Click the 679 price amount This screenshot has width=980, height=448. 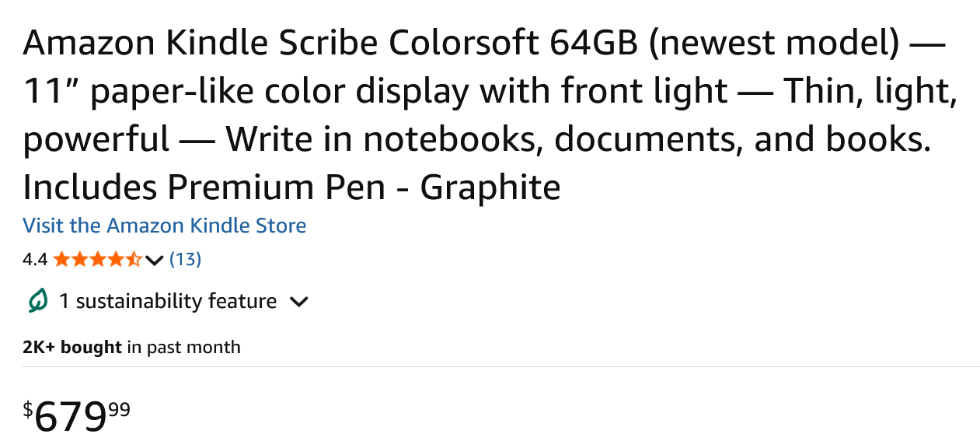[71, 417]
